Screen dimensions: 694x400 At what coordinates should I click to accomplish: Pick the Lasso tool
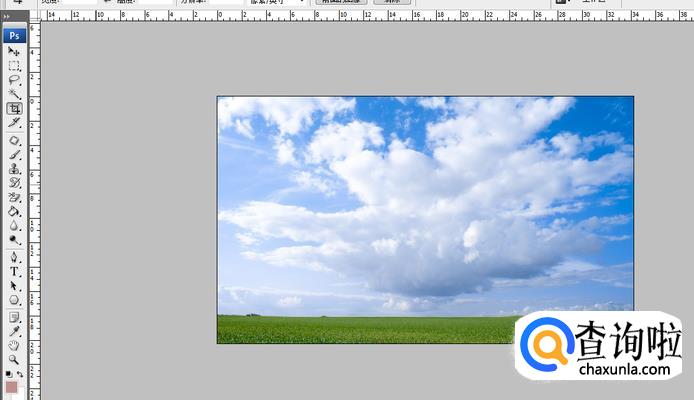coord(14,79)
